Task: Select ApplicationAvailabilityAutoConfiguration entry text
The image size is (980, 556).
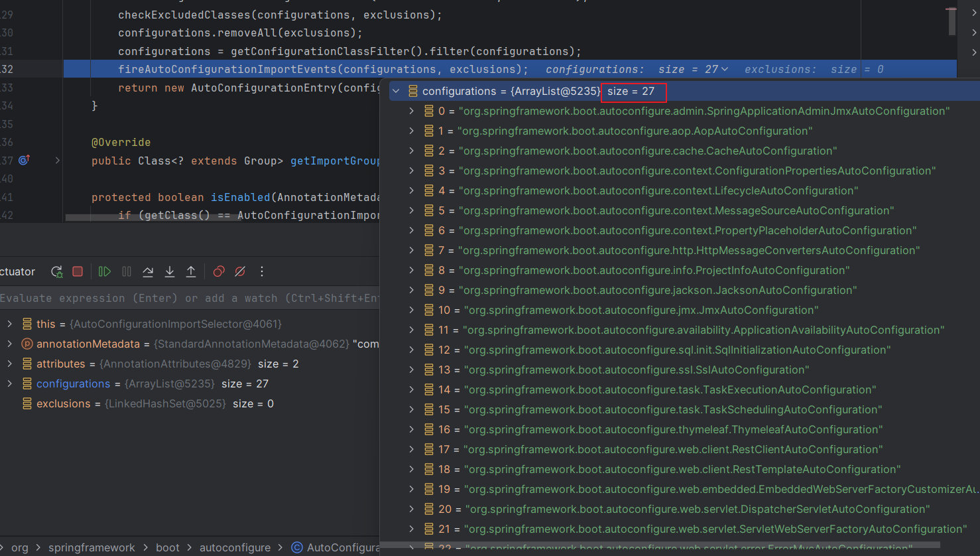Action: point(704,330)
